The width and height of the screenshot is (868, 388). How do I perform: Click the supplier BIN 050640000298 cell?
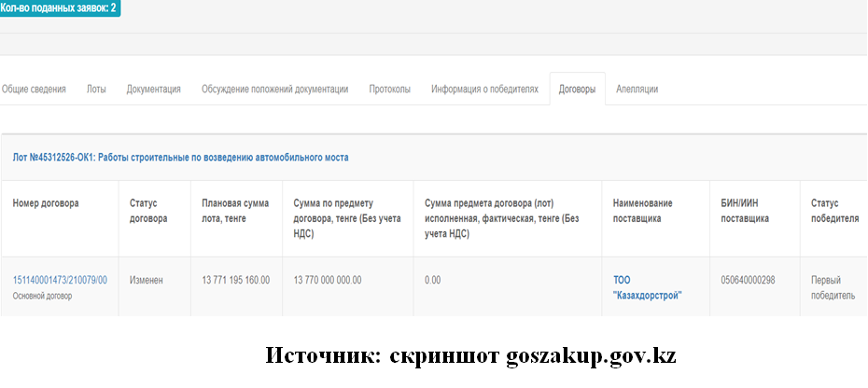click(748, 280)
